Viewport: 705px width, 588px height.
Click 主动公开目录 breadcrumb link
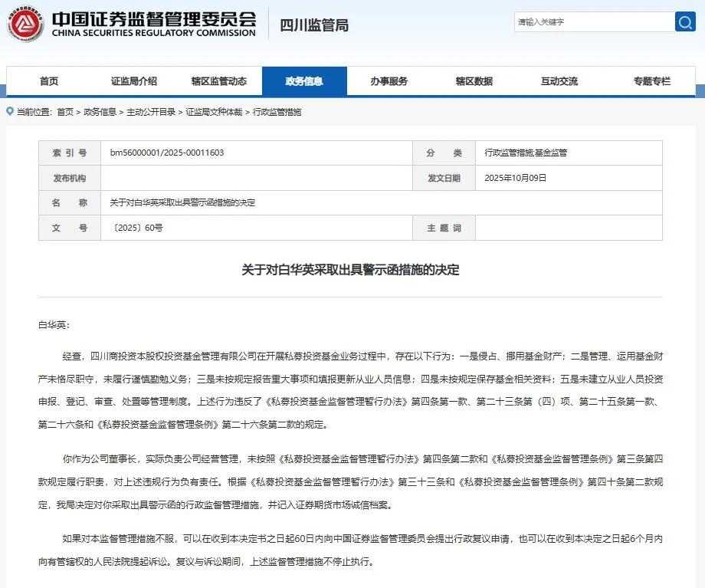pos(151,112)
